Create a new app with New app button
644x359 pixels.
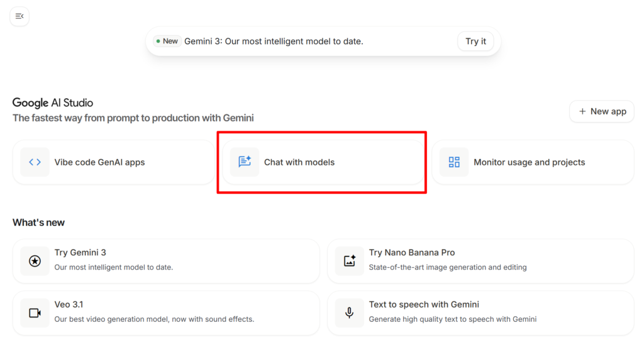coord(602,111)
